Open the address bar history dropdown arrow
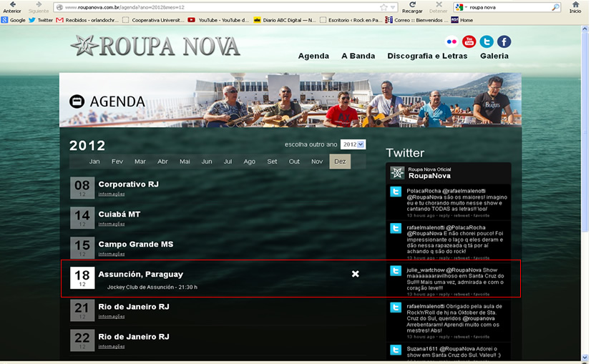The image size is (591, 364). 393,7
